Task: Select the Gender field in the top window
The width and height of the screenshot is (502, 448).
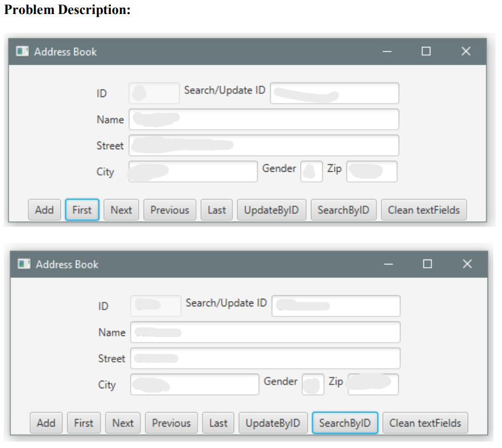Action: [311, 171]
